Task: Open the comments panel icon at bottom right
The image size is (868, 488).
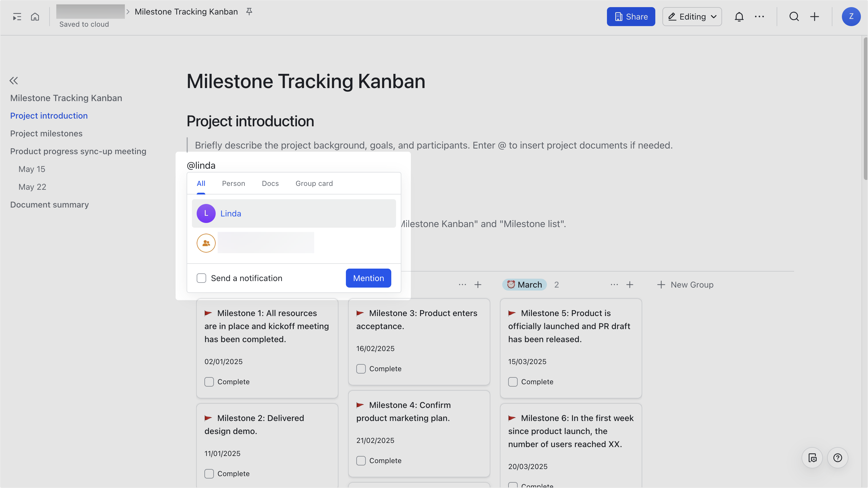Action: [x=812, y=458]
